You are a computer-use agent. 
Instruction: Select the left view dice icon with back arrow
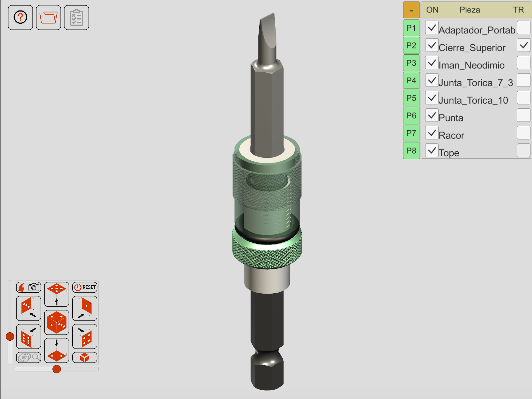click(x=29, y=308)
